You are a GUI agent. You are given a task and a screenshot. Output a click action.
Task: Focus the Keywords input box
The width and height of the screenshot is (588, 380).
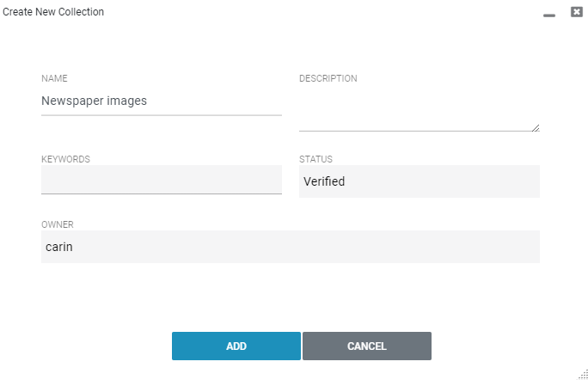click(x=162, y=180)
